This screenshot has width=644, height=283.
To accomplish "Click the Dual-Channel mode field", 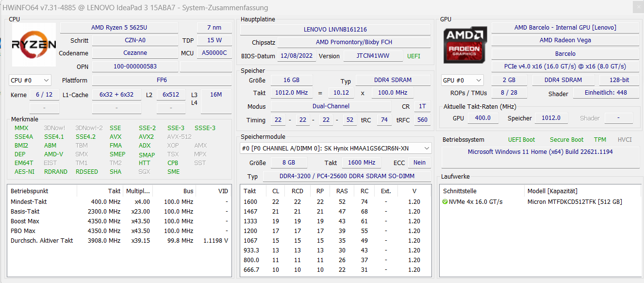I will tap(331, 106).
